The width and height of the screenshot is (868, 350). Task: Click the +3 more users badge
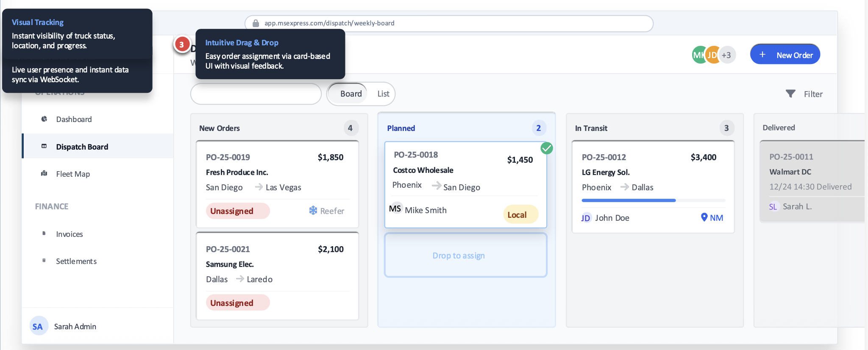[727, 55]
